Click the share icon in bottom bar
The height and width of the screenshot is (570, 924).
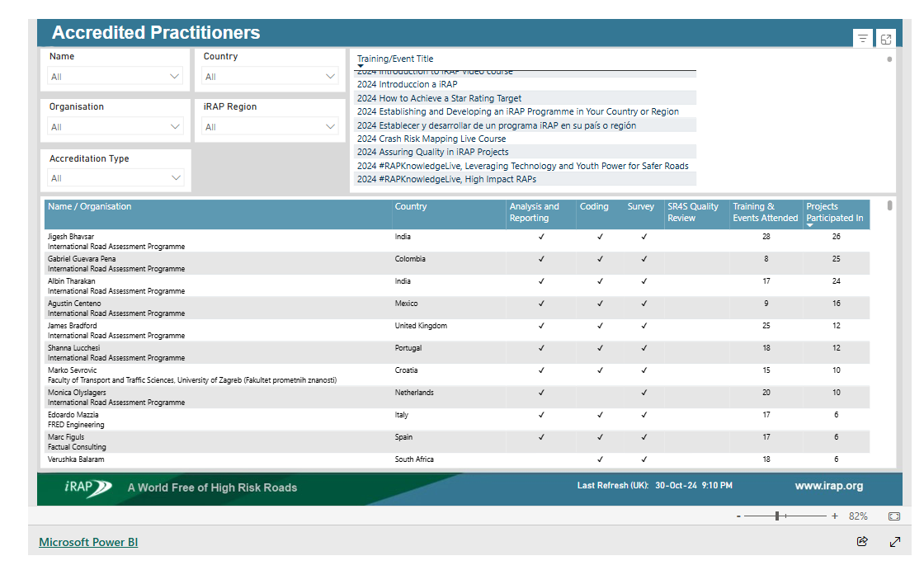click(862, 541)
